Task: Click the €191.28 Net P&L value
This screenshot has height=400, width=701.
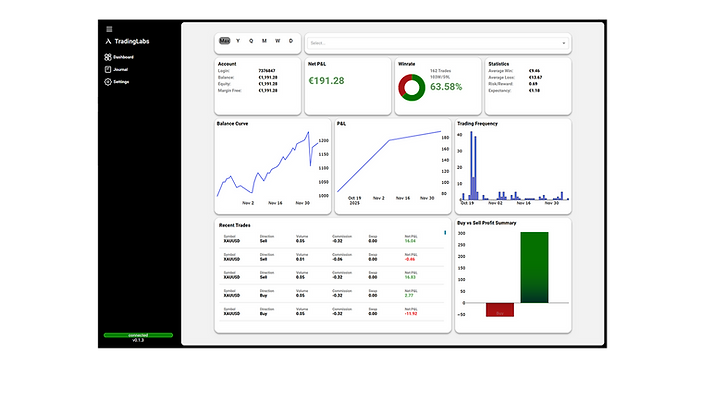Action: tap(326, 81)
